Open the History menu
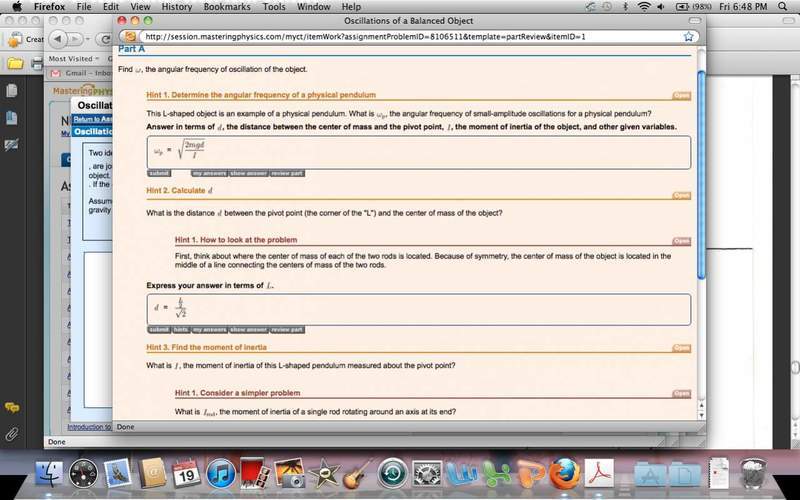This screenshot has width=800, height=500. click(176, 6)
